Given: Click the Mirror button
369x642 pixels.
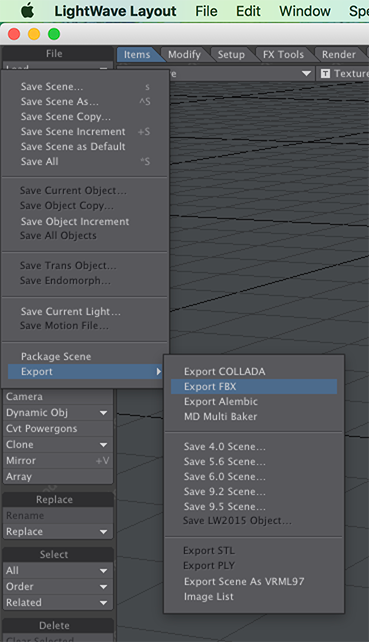Looking at the screenshot, I should pos(58,461).
